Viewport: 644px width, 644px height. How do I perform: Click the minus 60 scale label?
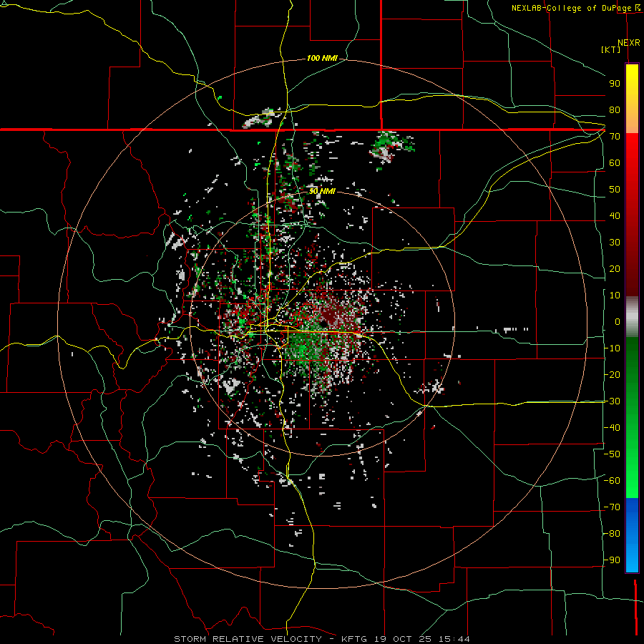click(612, 481)
